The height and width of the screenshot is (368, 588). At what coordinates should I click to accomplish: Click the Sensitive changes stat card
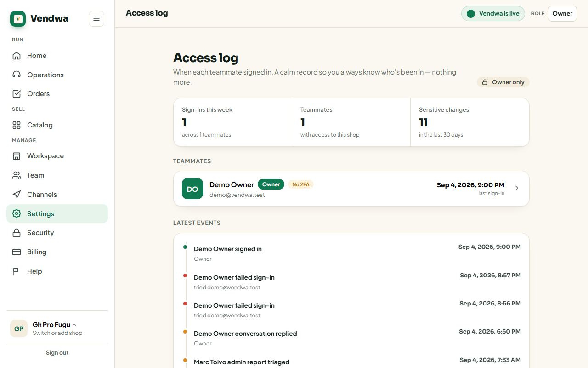click(470, 122)
